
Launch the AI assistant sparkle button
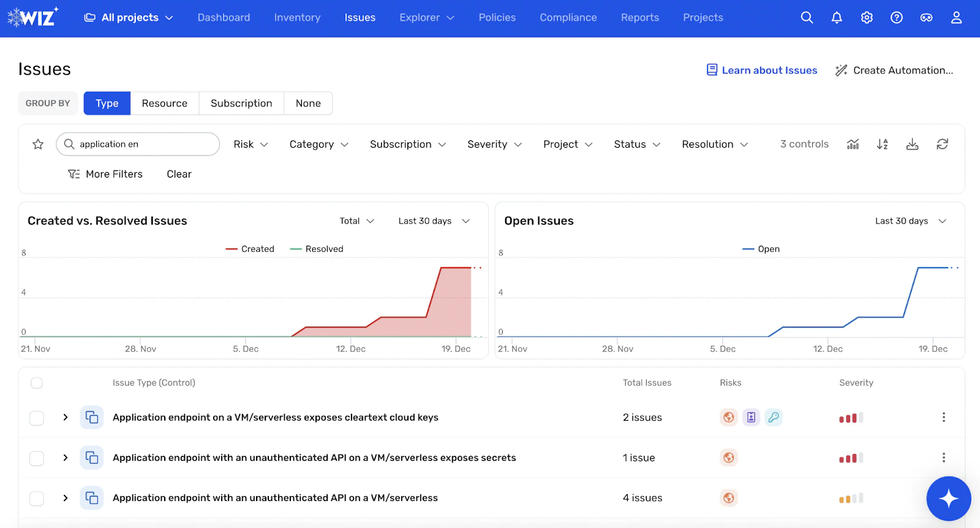[949, 499]
